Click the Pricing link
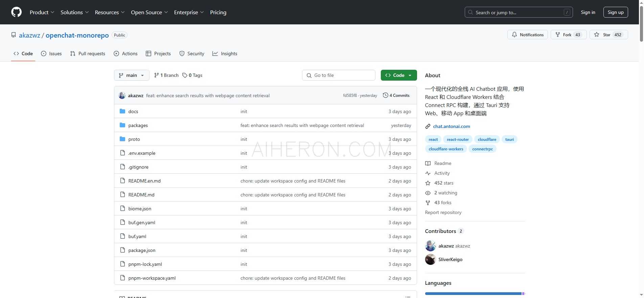The height and width of the screenshot is (298, 644). click(218, 12)
